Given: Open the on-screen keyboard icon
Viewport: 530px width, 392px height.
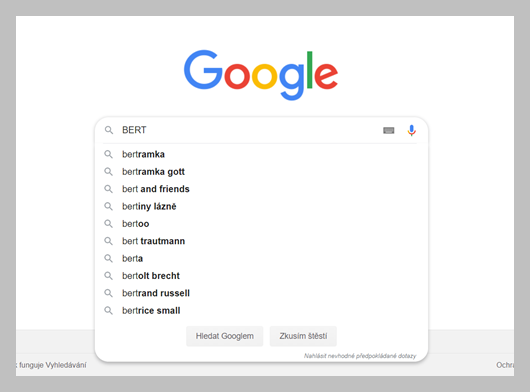Looking at the screenshot, I should click(x=388, y=130).
